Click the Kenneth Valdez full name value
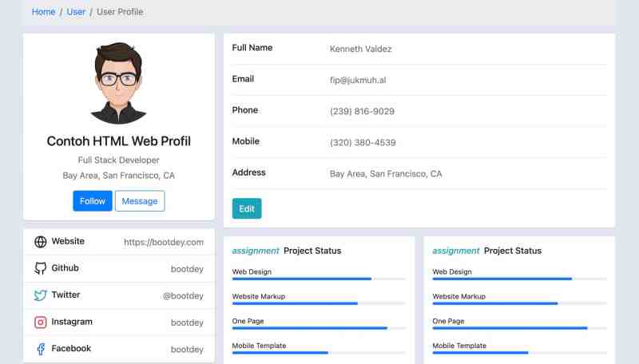 tap(361, 49)
